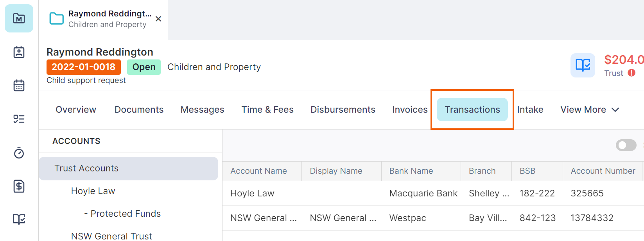The height and width of the screenshot is (241, 644).
Task: Close the Raymond Reddington matter tab
Action: [158, 19]
